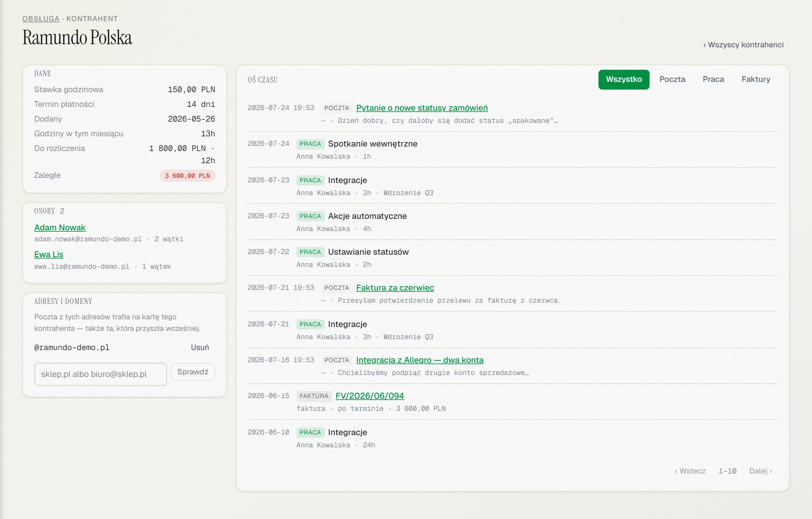The height and width of the screenshot is (519, 812).
Task: Click the Anna Kowalska · 1h details line
Action: point(333,156)
